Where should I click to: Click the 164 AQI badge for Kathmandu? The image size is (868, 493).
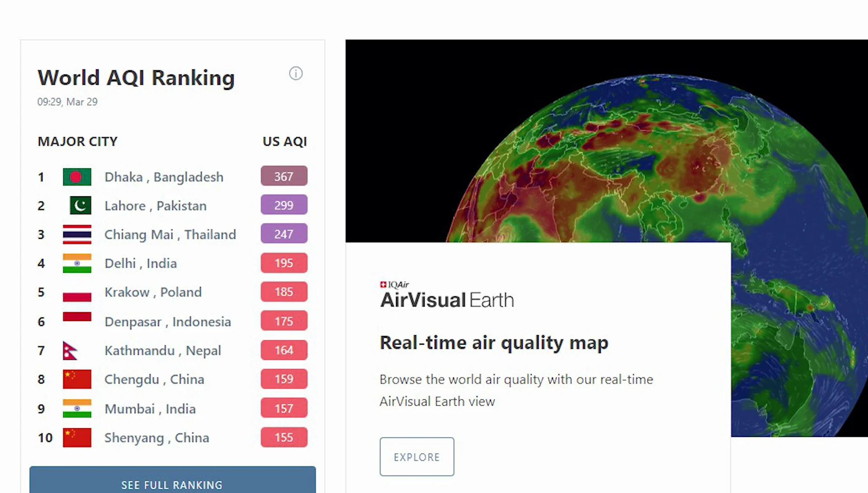pos(284,350)
